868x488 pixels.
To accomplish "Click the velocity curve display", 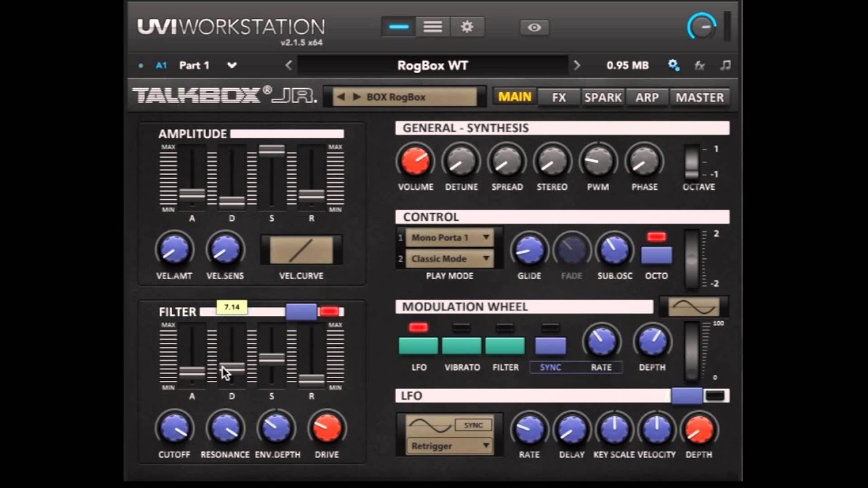I will pyautogui.click(x=301, y=250).
